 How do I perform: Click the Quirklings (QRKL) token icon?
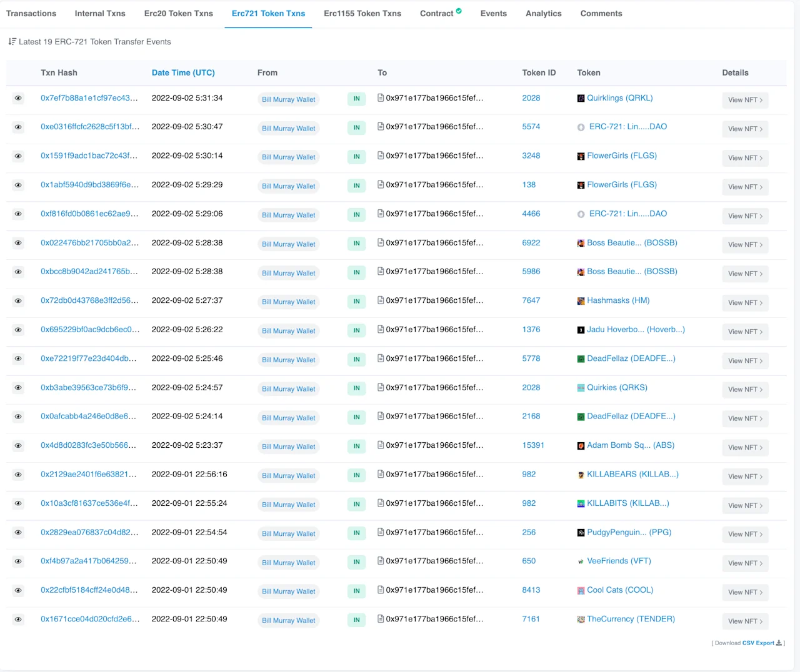point(581,98)
